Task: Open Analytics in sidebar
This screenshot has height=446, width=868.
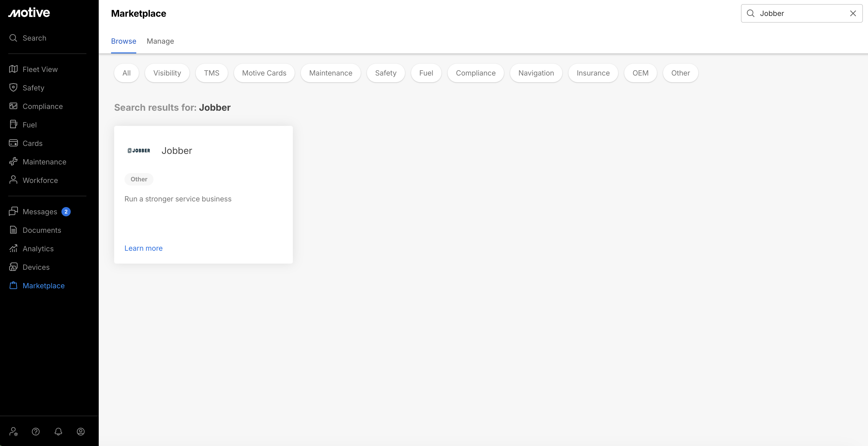Action: tap(38, 249)
